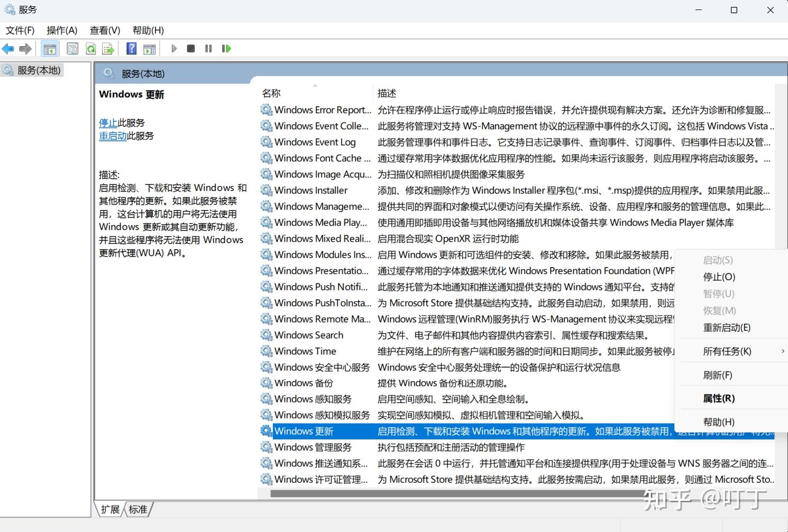Open the 查看(V) menu

105,31
